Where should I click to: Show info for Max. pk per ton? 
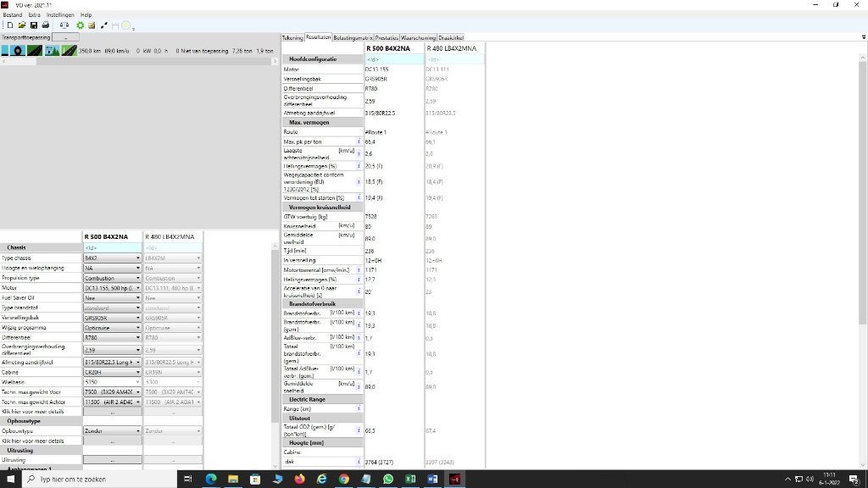click(359, 141)
